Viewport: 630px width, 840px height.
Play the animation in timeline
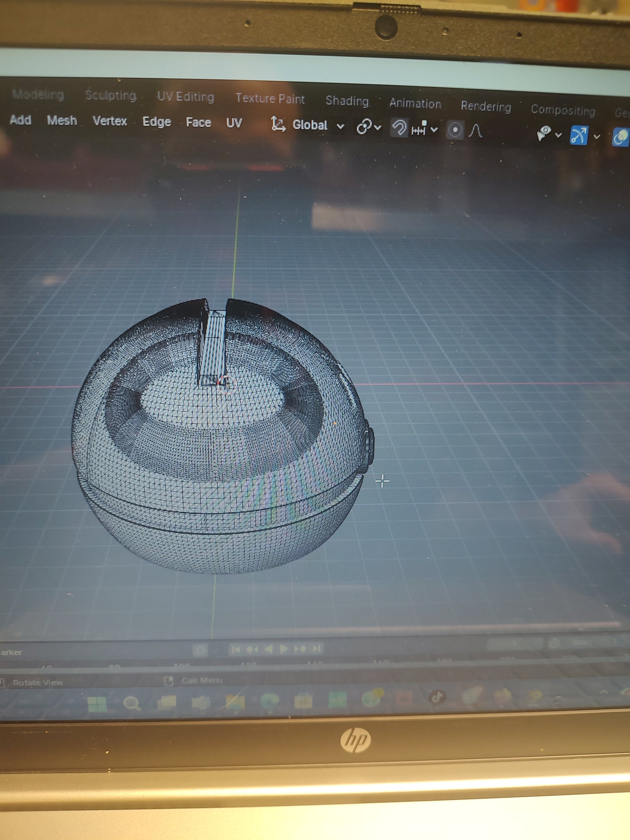(284, 649)
